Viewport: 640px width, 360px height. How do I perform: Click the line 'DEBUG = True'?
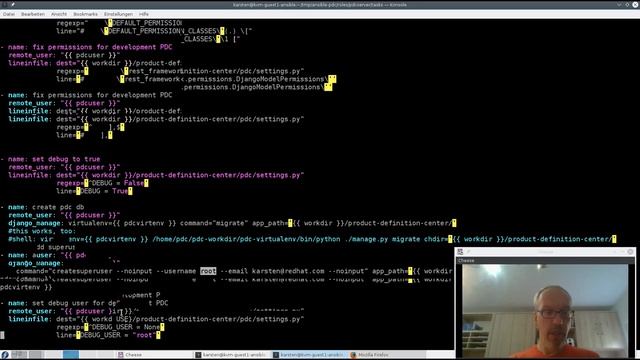coord(94,191)
